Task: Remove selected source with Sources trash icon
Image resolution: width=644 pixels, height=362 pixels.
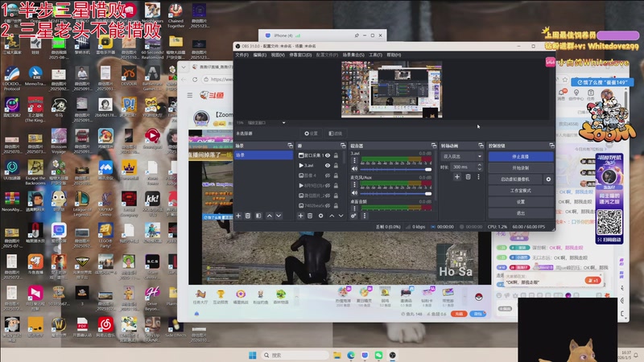Action: (x=310, y=216)
